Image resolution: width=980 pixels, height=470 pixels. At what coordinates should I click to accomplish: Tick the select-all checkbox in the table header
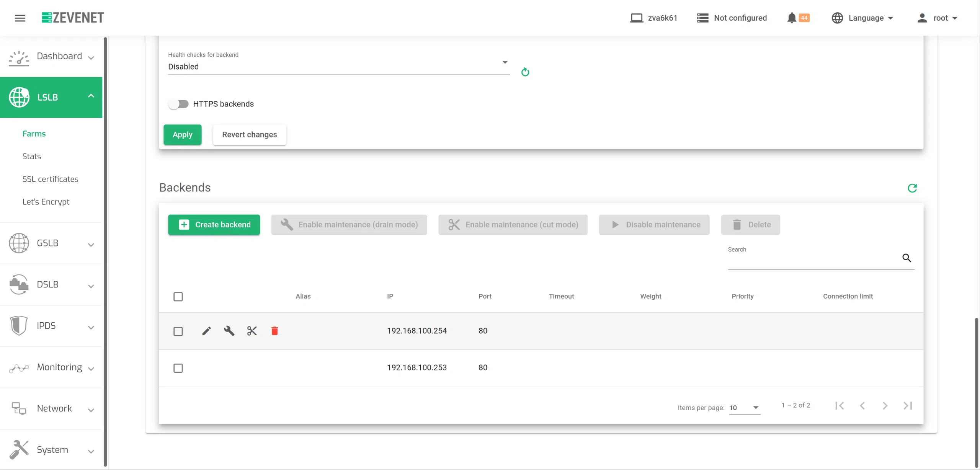(178, 297)
